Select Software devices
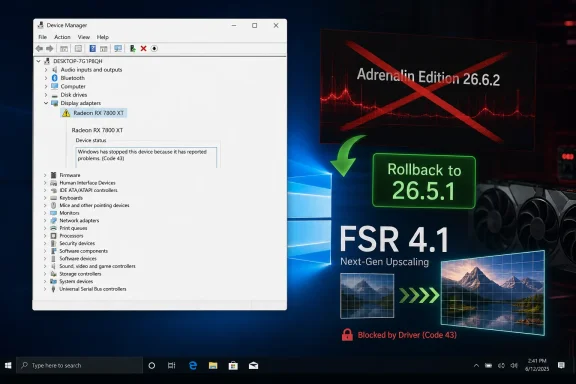The image size is (576, 384). [78, 259]
